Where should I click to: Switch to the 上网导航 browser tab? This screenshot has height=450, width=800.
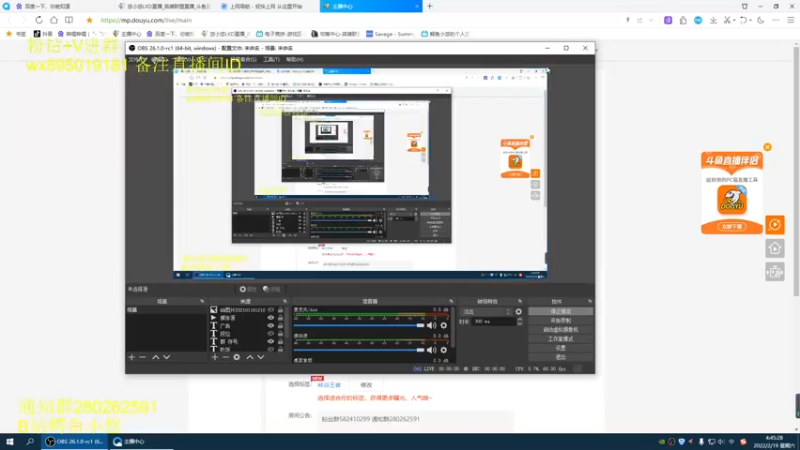click(x=267, y=6)
